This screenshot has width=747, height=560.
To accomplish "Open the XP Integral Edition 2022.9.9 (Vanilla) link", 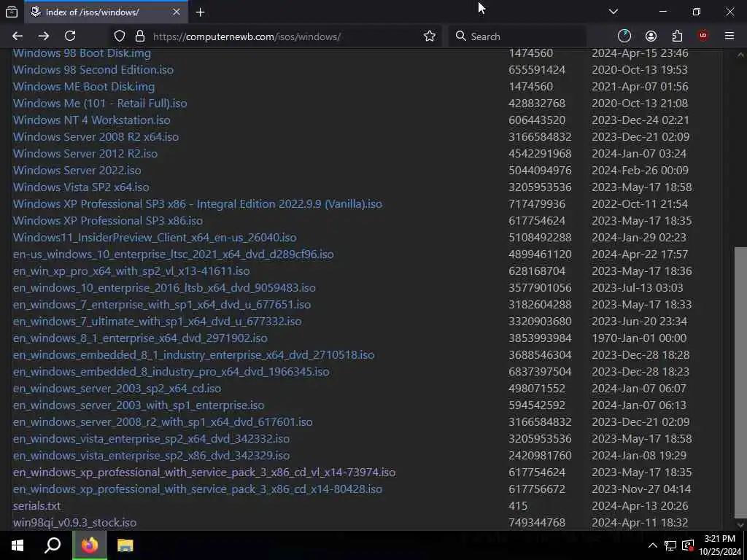I will click(x=197, y=204).
